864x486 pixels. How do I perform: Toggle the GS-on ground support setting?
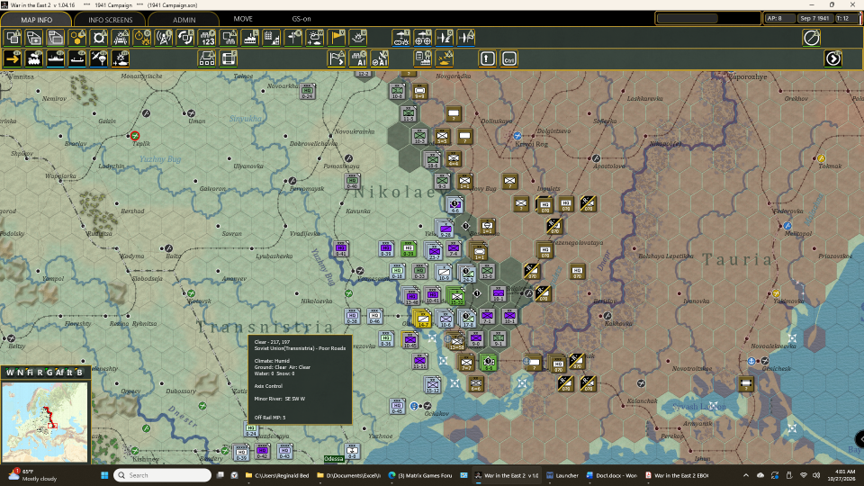click(x=301, y=19)
